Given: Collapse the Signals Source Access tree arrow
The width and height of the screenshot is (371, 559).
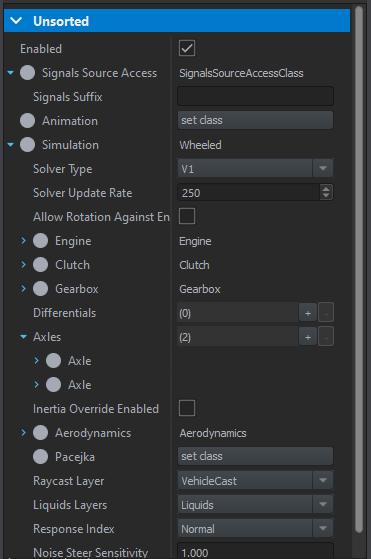Looking at the screenshot, I should (11, 73).
